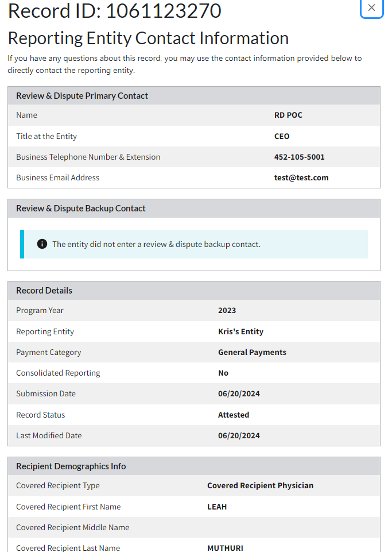Click the Attested record status value
This screenshot has width=392, height=552.
[234, 415]
